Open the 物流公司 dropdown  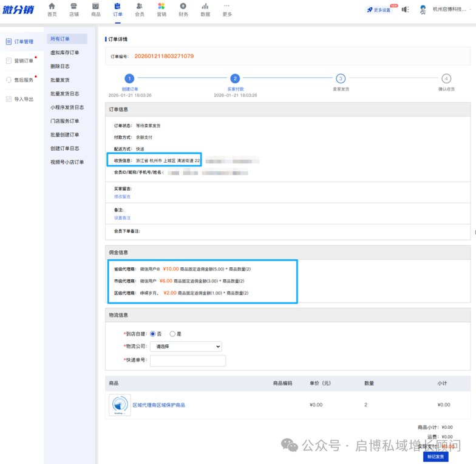[x=185, y=346]
